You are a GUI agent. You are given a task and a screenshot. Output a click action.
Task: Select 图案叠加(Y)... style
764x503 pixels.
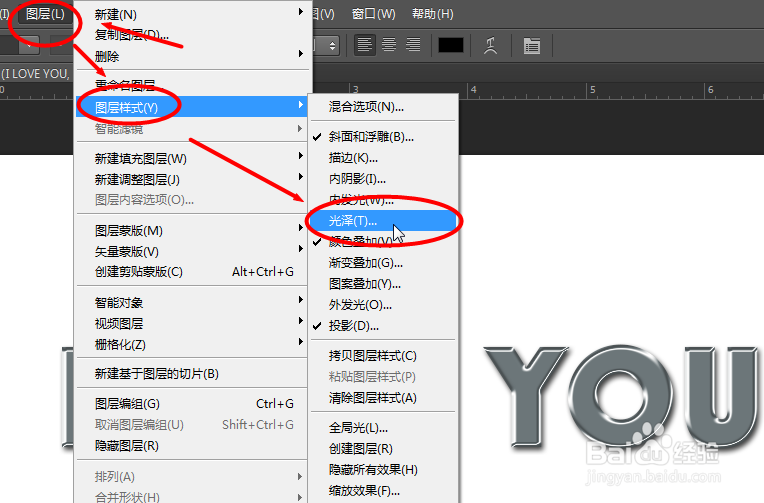point(383,284)
